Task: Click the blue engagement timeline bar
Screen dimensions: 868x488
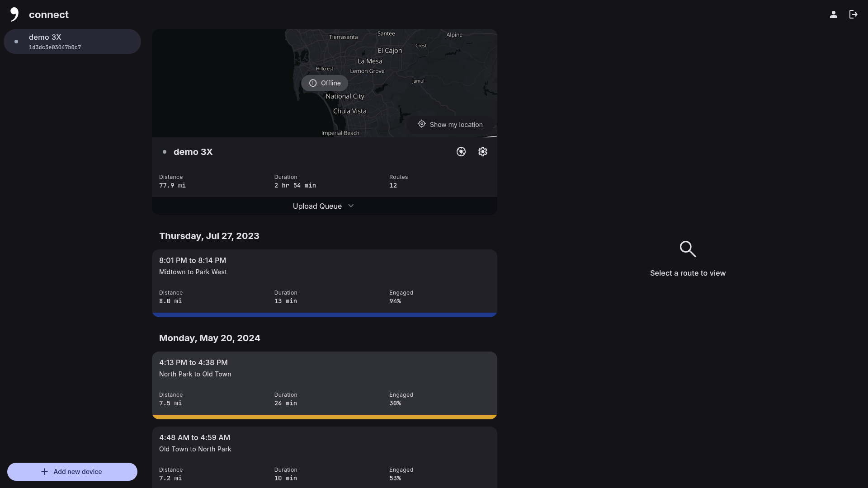Action: click(324, 314)
